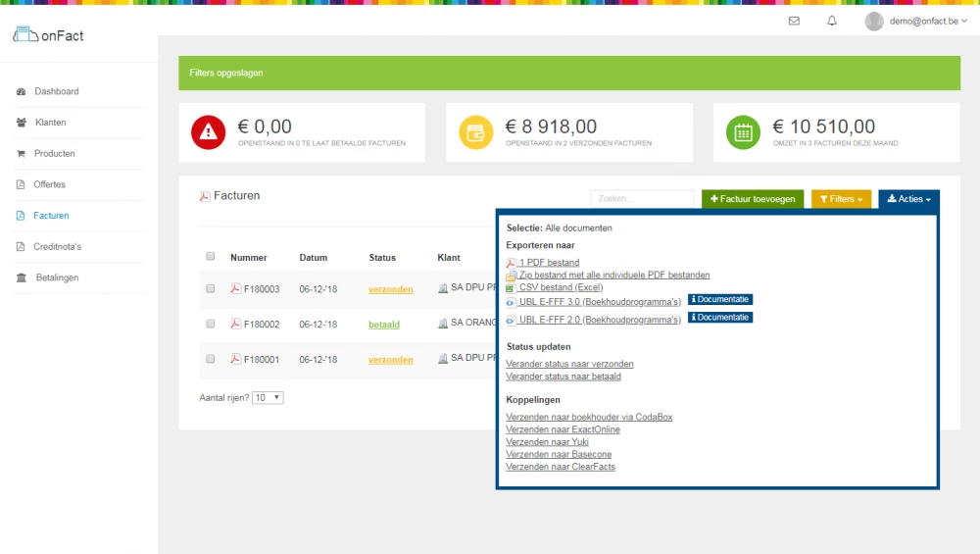Go to Creditnota's in the sidebar

pyautogui.click(x=57, y=247)
